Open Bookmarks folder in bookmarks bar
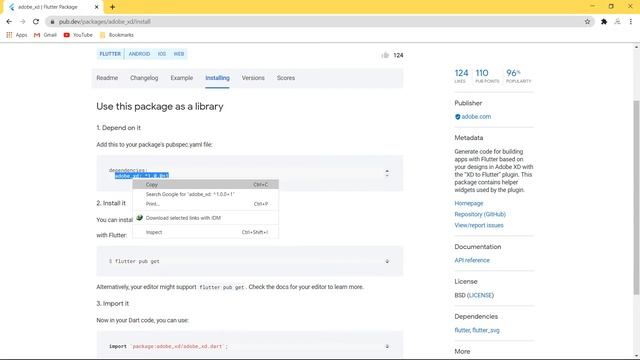The image size is (640, 360). point(117,35)
